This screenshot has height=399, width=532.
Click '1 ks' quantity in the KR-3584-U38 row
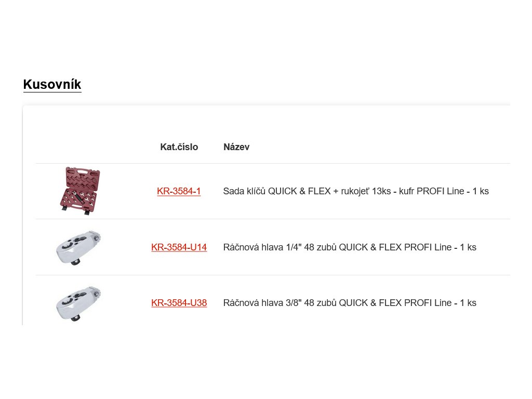tap(468, 303)
